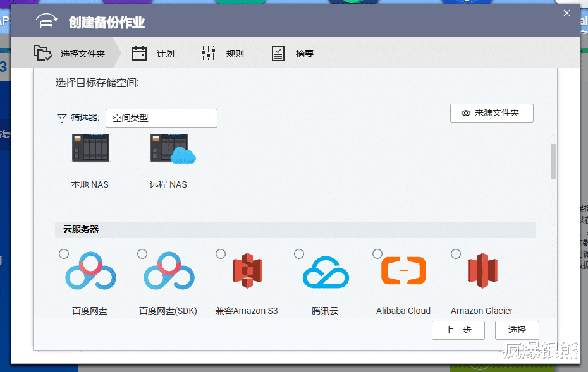Viewport: 588px width, 372px height.
Task: Click the 选择目标存储空间 heading
Action: (97, 82)
